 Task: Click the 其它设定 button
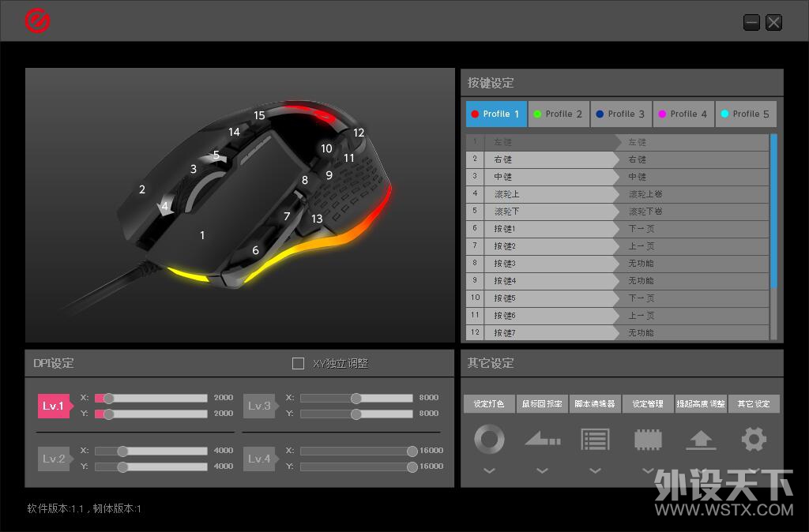point(754,403)
